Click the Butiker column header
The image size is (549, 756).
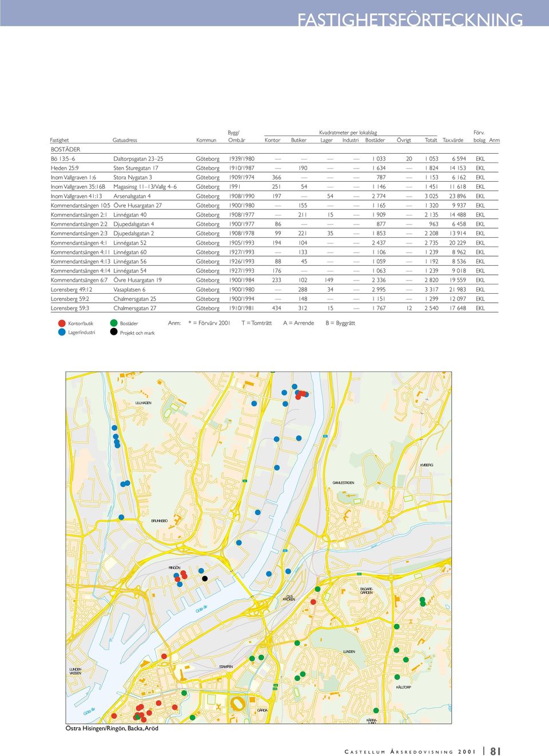pos(299,140)
